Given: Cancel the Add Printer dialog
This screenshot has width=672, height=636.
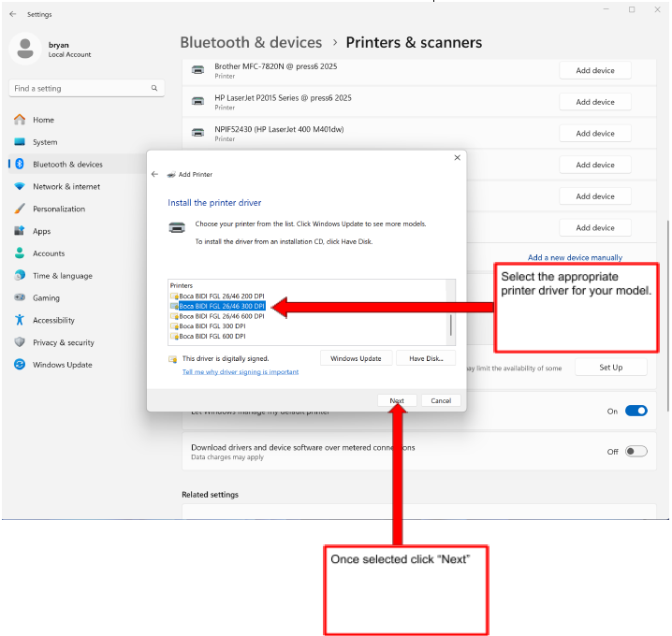Looking at the screenshot, I should click(441, 400).
